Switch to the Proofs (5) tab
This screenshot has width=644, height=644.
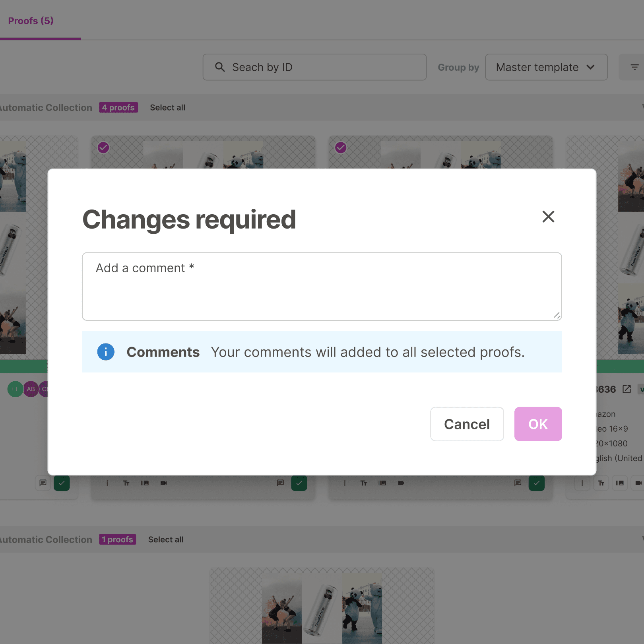31,21
